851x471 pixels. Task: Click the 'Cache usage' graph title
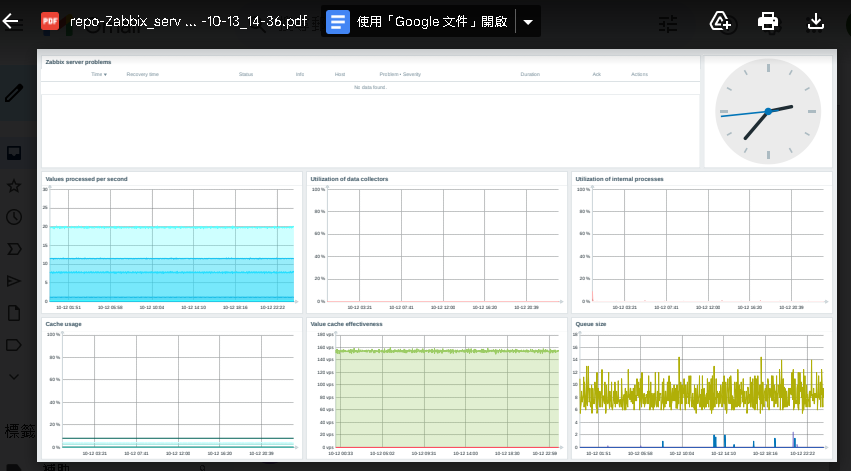coord(63,324)
